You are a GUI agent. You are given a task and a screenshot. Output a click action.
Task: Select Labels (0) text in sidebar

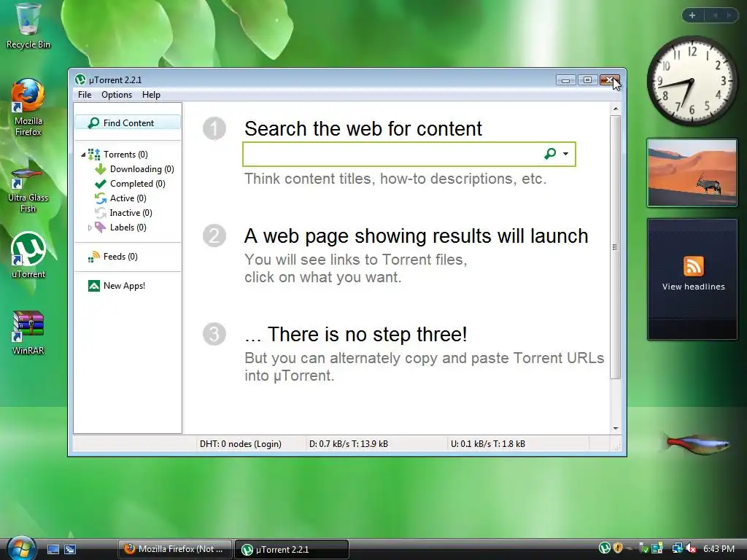(128, 227)
